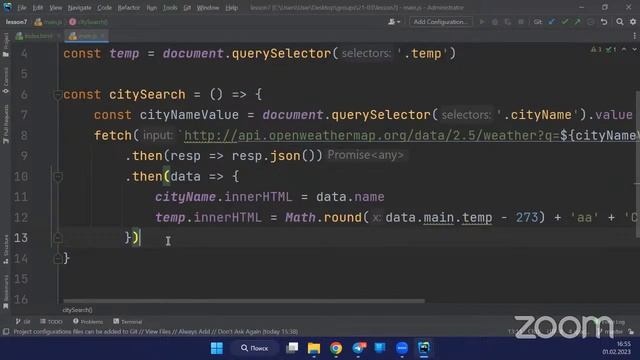640x360 pixels.
Task: Click the warnings count inspection indicator
Action: pyautogui.click(x=596, y=49)
